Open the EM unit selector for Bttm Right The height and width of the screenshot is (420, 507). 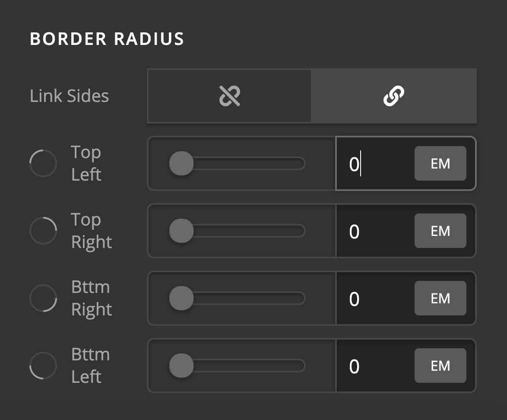click(x=440, y=298)
